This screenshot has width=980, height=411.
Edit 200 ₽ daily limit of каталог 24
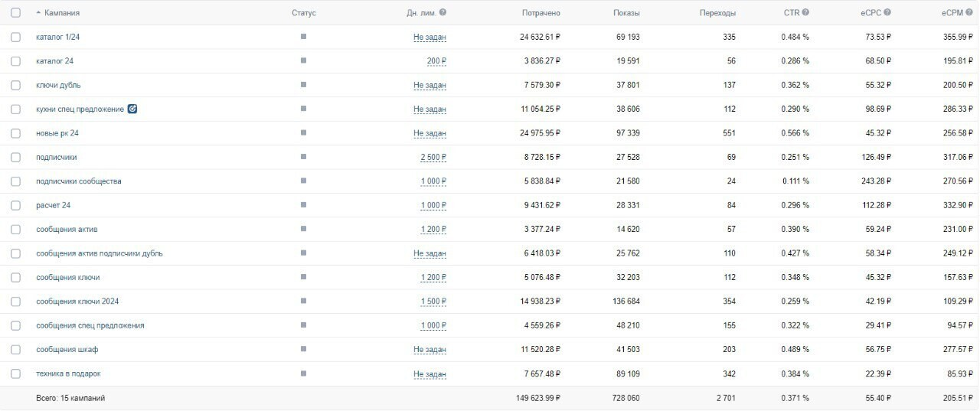pos(436,61)
